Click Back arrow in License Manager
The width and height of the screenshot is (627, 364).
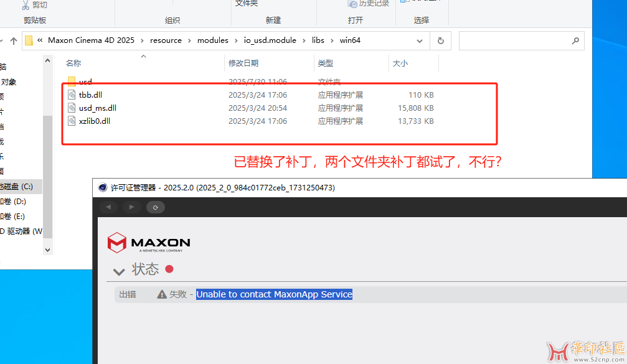point(108,207)
